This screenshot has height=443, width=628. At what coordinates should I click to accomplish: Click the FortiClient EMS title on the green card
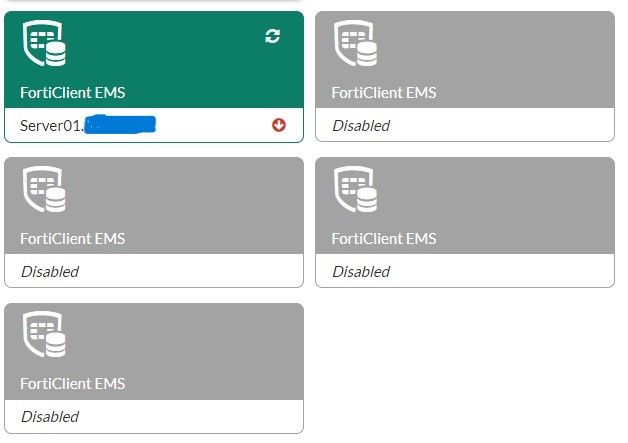pyautogui.click(x=72, y=93)
